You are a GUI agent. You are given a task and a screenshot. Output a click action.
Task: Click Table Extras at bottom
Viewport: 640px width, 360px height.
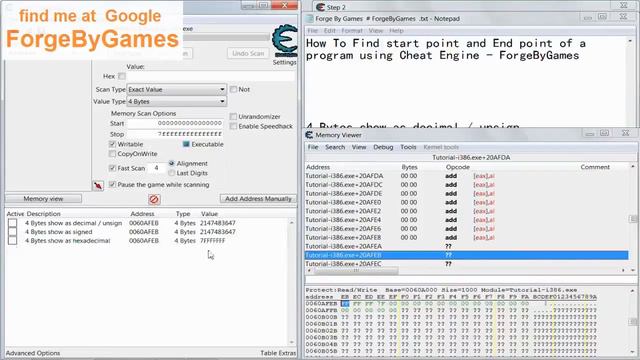(278, 353)
